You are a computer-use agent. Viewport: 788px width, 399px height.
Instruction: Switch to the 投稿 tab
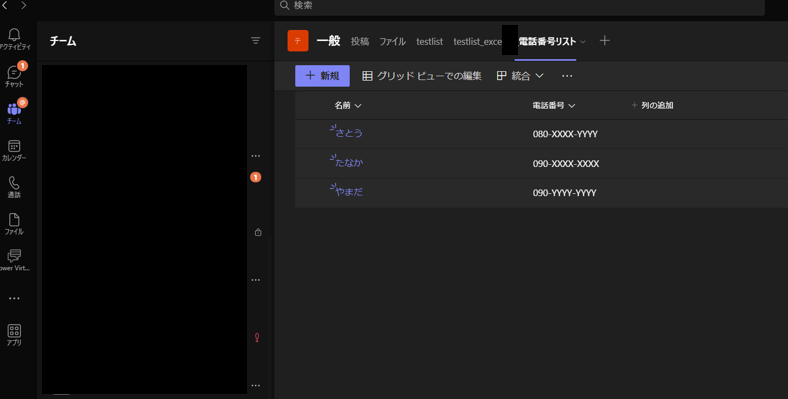[360, 42]
